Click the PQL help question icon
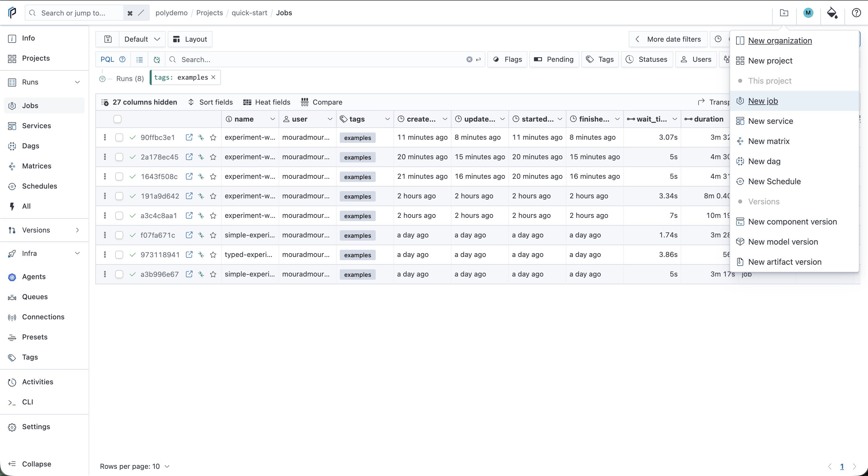868x476 pixels. pos(122,59)
